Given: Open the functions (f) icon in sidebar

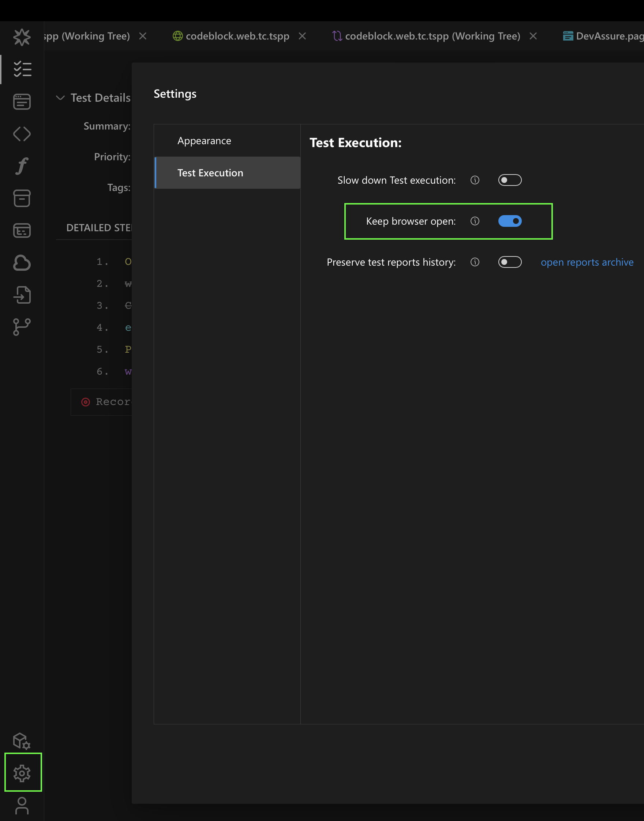Looking at the screenshot, I should [22, 166].
